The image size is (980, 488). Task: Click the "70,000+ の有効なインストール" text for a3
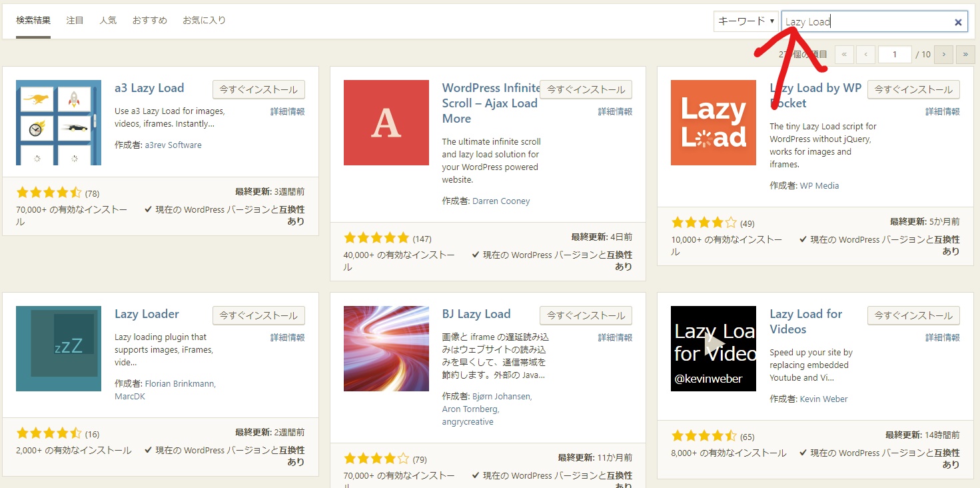[71, 215]
